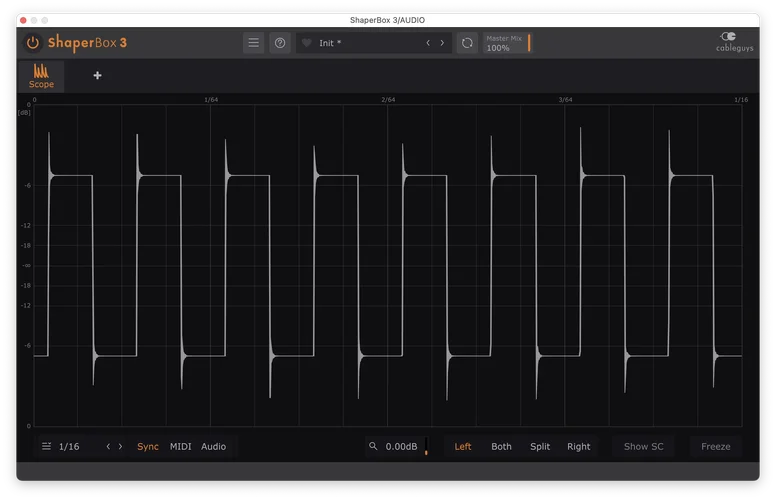The width and height of the screenshot is (776, 500).
Task: Add a new shaper with plus icon
Action: [97, 76]
